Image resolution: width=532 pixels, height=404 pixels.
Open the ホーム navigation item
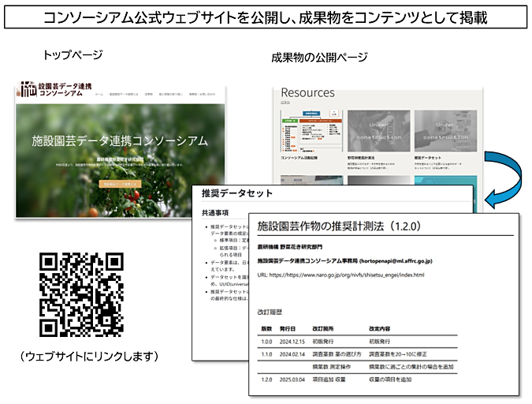(99, 93)
